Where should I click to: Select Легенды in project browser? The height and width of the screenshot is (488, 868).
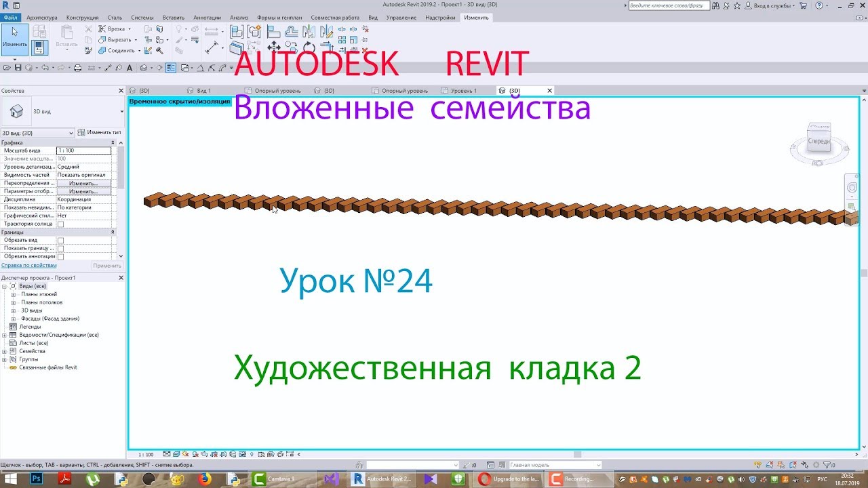tap(30, 327)
